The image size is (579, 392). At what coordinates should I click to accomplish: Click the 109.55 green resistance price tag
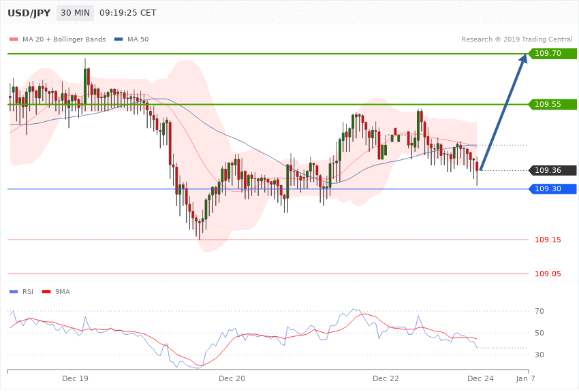point(552,104)
